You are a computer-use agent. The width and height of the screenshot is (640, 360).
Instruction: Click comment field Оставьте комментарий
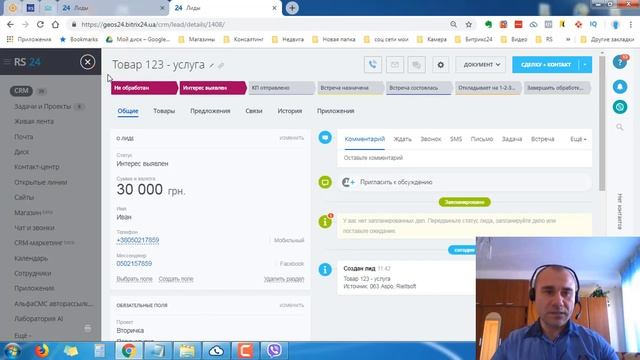[x=464, y=158]
